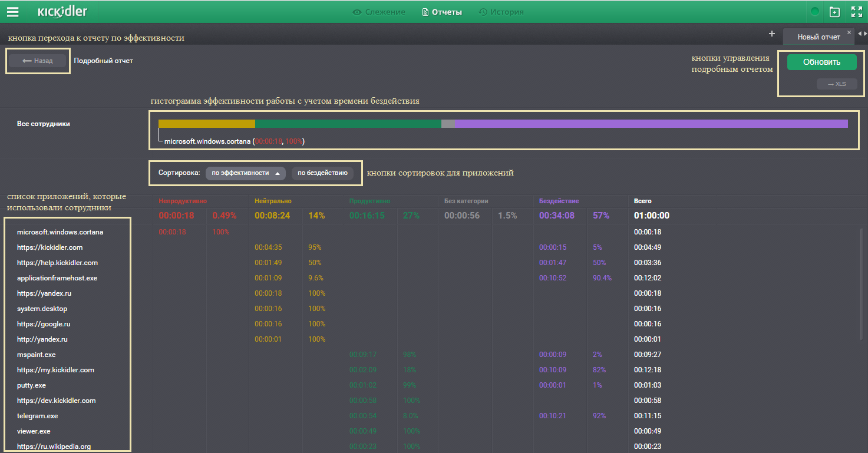Click Подробный отчет heading
Image resolution: width=868 pixels, height=453 pixels.
(x=103, y=61)
